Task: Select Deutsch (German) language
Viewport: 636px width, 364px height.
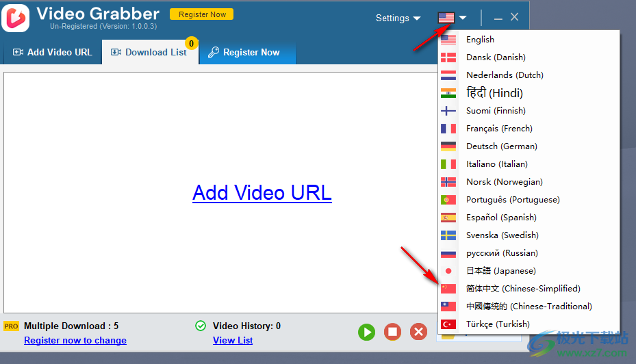Action: 529,146
